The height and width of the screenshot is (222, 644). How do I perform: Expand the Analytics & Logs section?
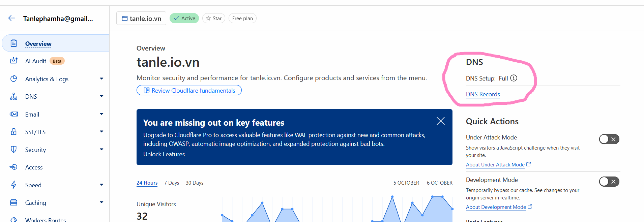101,79
